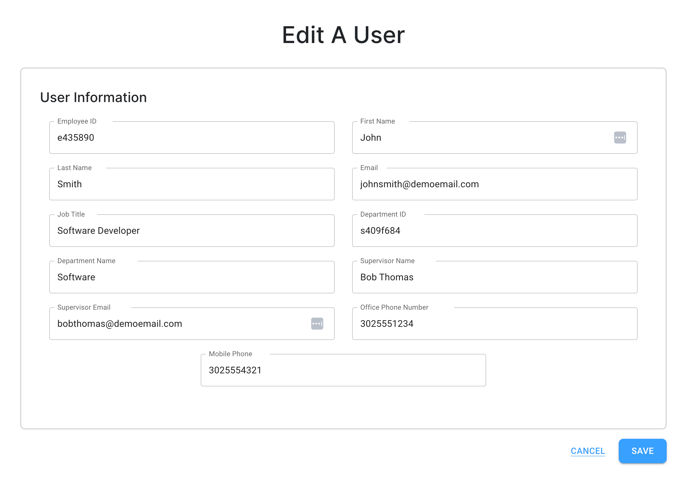Click the Department ID field s409f684
The image size is (688, 485).
click(494, 230)
